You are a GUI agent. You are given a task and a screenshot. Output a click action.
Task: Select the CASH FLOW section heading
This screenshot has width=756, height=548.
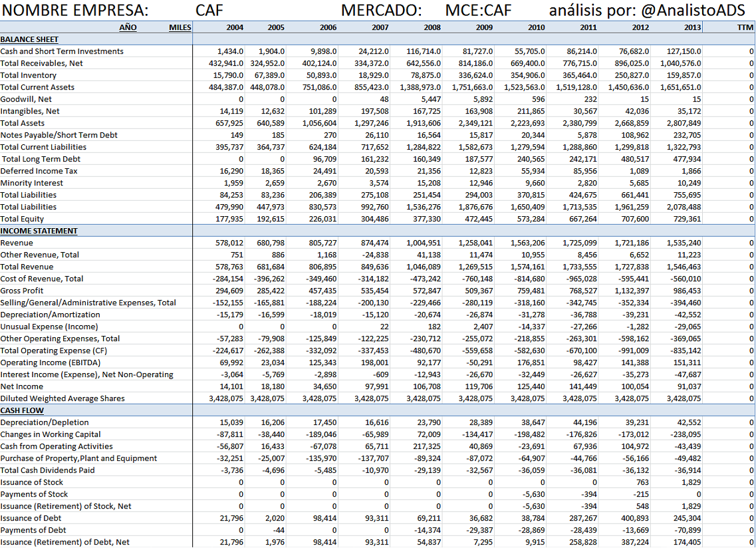click(22, 410)
